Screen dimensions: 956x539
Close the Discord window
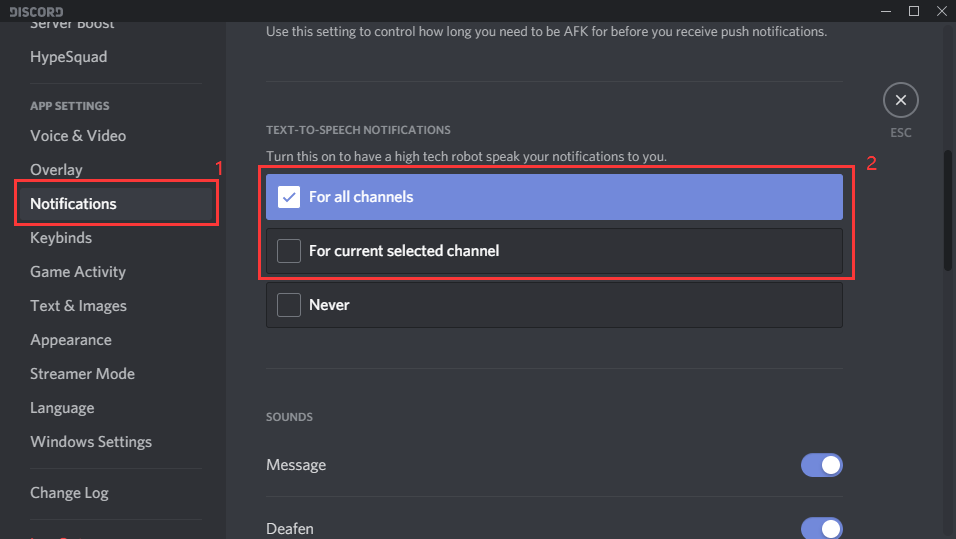tap(940, 11)
